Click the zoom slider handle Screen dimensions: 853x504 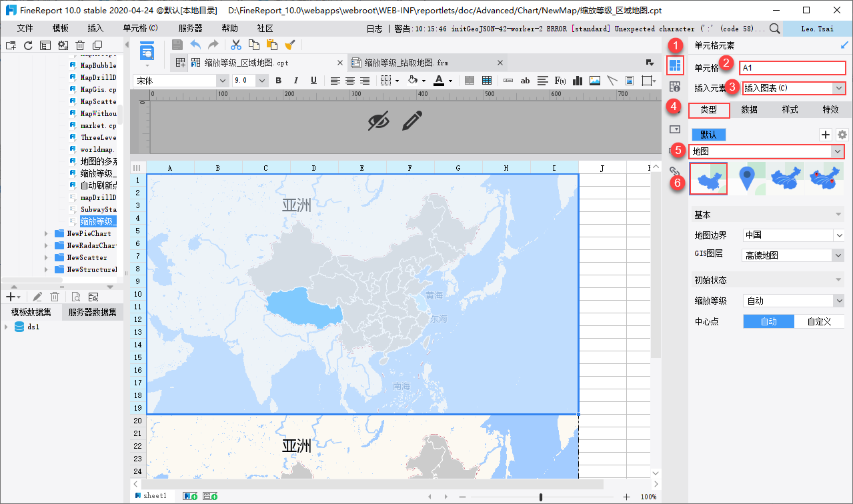[540, 497]
